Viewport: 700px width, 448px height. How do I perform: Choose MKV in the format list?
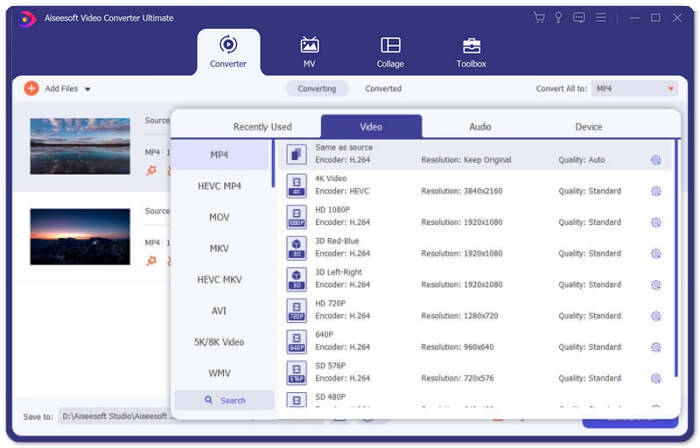coord(219,249)
